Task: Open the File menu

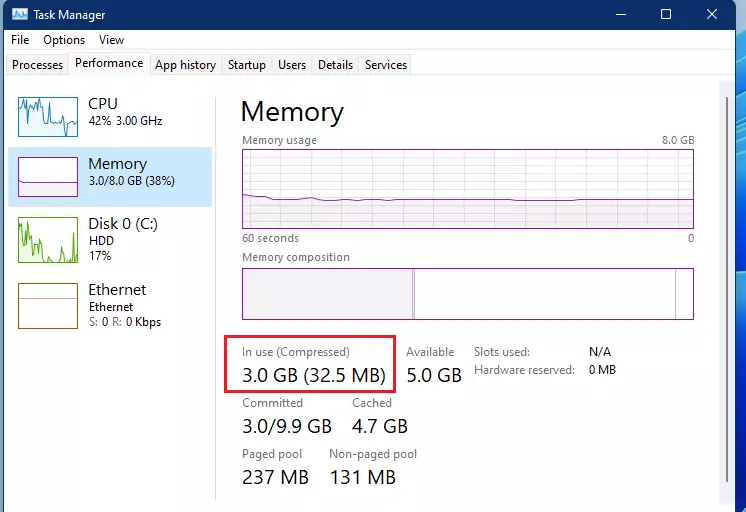Action: click(20, 40)
